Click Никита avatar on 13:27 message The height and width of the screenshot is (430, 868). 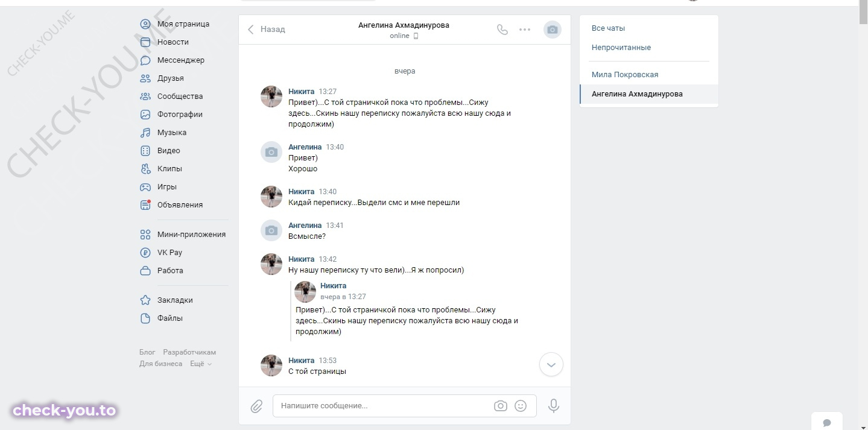tap(271, 96)
